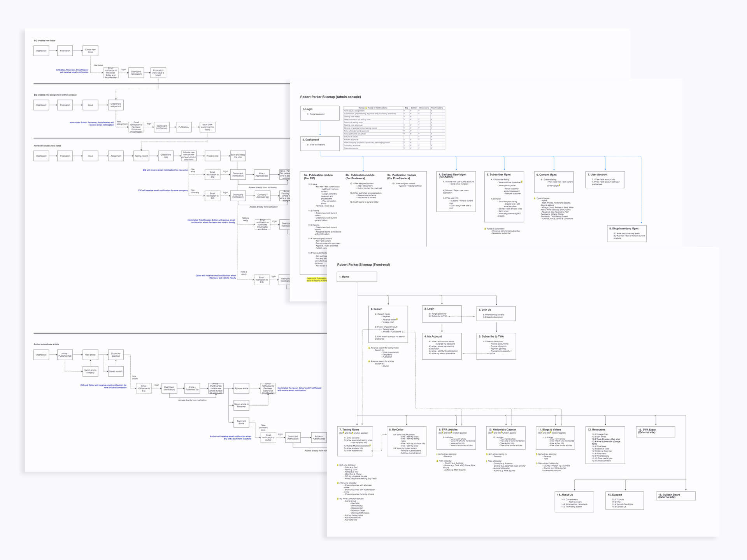This screenshot has width=747, height=560.
Task: Select the '4. Backend User Mgmt' node
Action: tap(456, 191)
